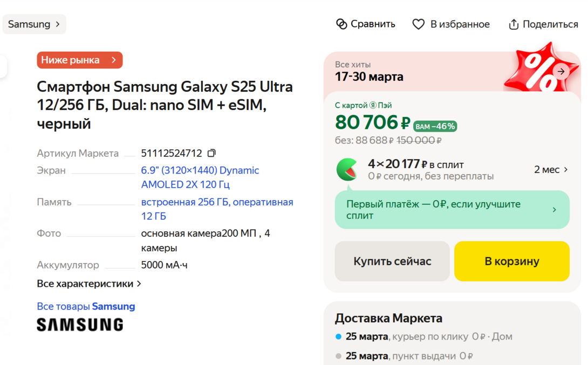
Task: Open split term "2 мес" selector
Action: 551,169
